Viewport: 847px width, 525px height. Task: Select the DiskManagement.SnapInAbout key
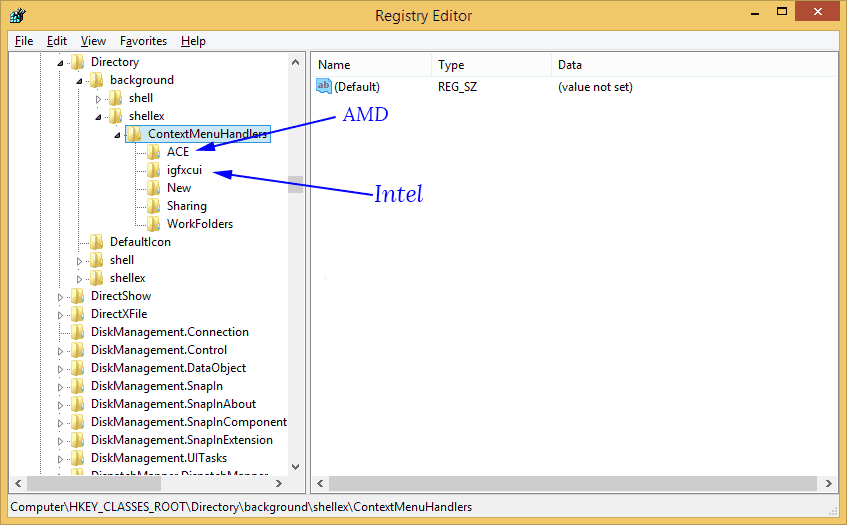173,403
